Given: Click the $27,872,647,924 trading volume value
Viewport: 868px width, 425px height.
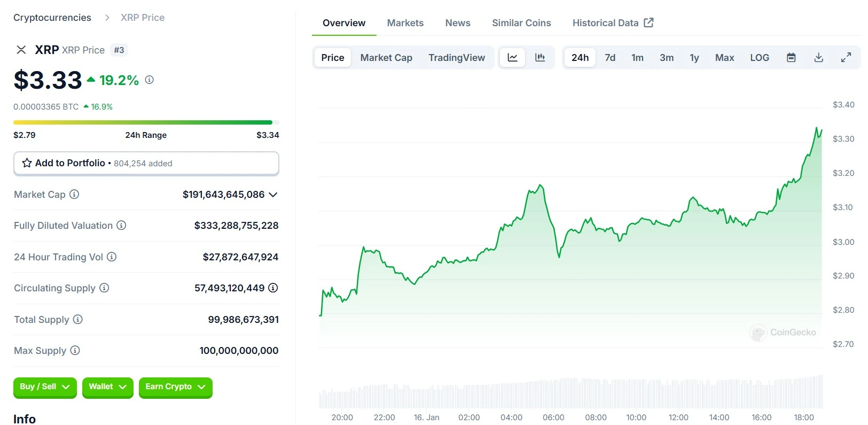Looking at the screenshot, I should click(240, 257).
